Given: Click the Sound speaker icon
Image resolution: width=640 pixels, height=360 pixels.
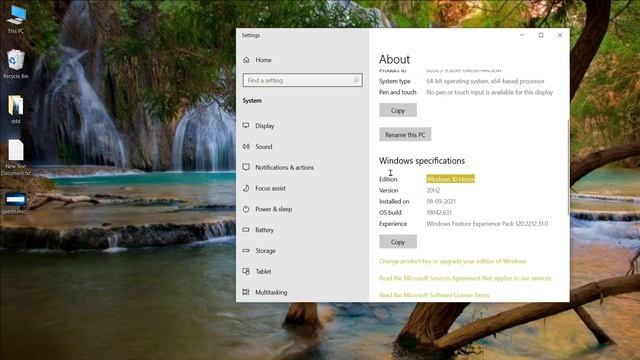Looking at the screenshot, I should click(246, 147).
